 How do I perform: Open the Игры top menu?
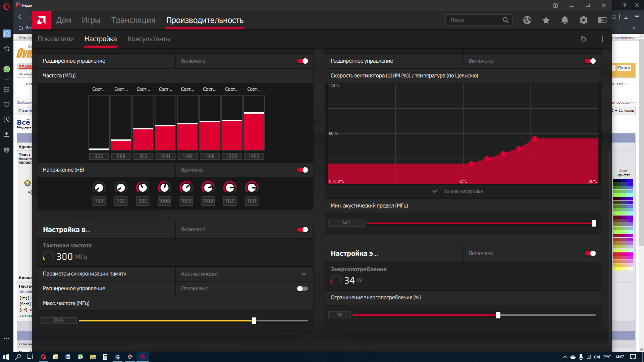point(91,20)
